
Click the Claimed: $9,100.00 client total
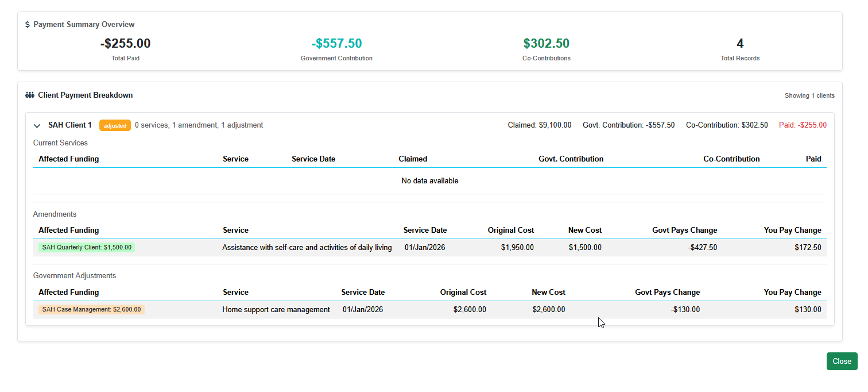click(x=539, y=125)
